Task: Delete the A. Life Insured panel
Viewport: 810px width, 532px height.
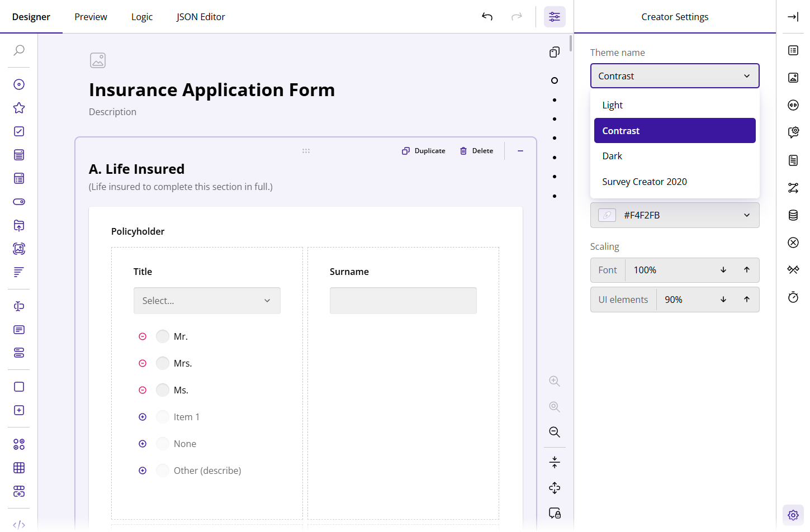Action: pyautogui.click(x=476, y=150)
